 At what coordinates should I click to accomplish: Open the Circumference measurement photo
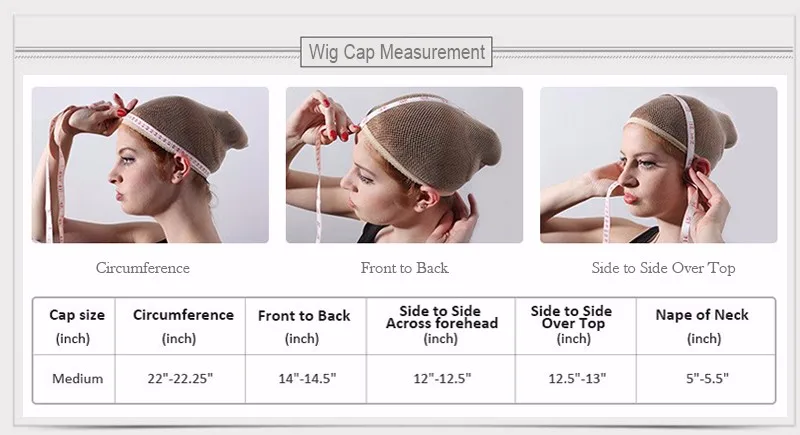pos(150,165)
